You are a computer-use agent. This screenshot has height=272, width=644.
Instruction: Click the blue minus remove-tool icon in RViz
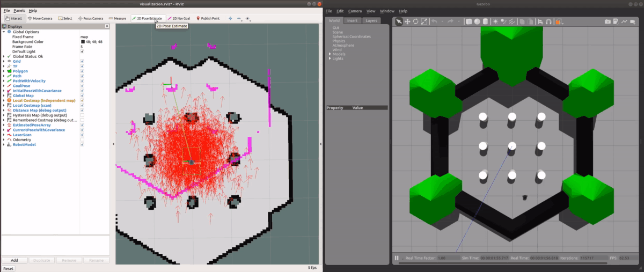pyautogui.click(x=239, y=18)
